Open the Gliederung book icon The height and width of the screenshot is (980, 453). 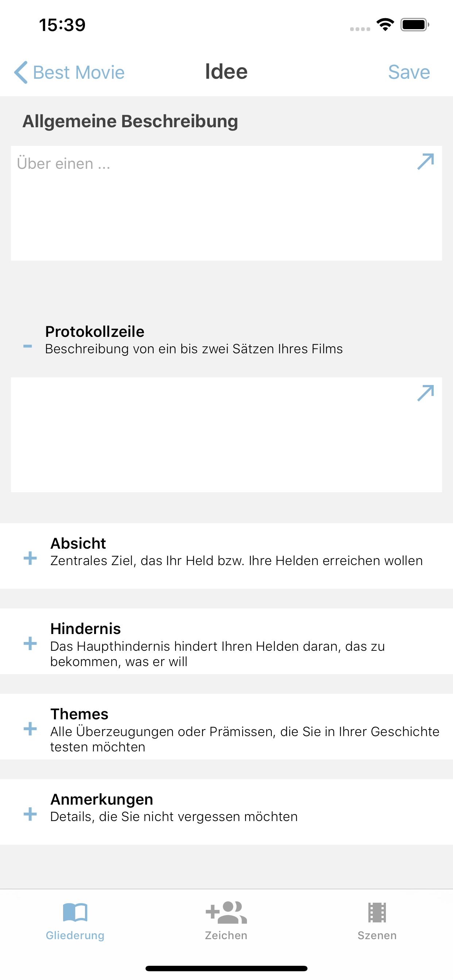click(x=75, y=912)
